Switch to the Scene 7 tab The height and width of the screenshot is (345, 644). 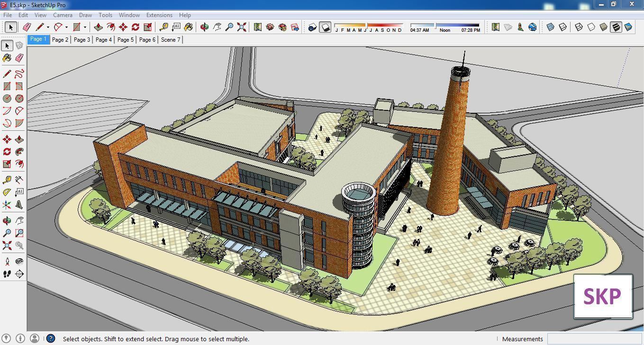click(x=171, y=40)
